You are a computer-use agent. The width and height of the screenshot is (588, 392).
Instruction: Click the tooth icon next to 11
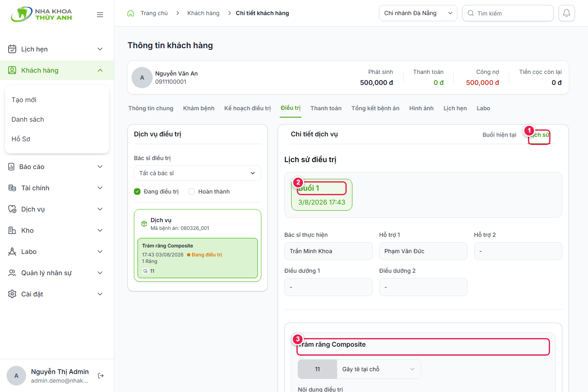[145, 271]
